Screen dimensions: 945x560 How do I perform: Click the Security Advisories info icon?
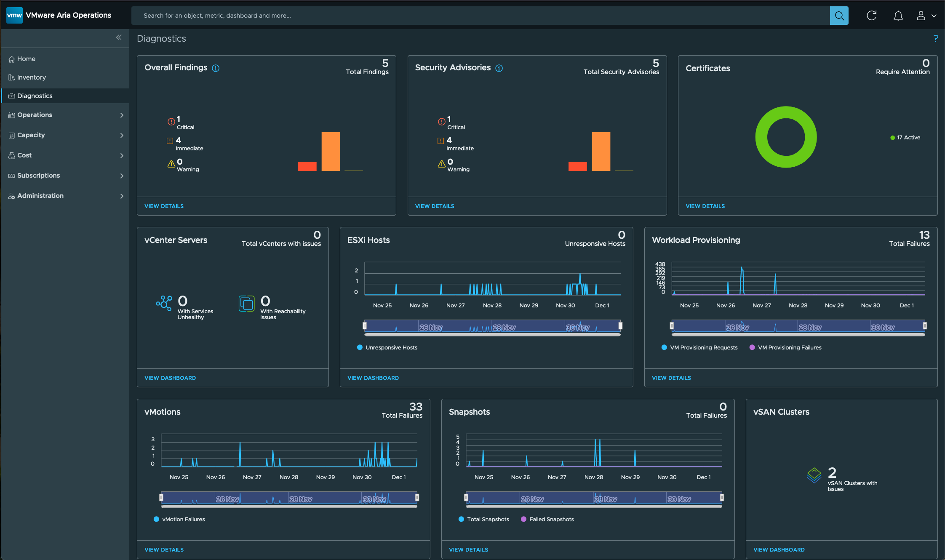499,68
